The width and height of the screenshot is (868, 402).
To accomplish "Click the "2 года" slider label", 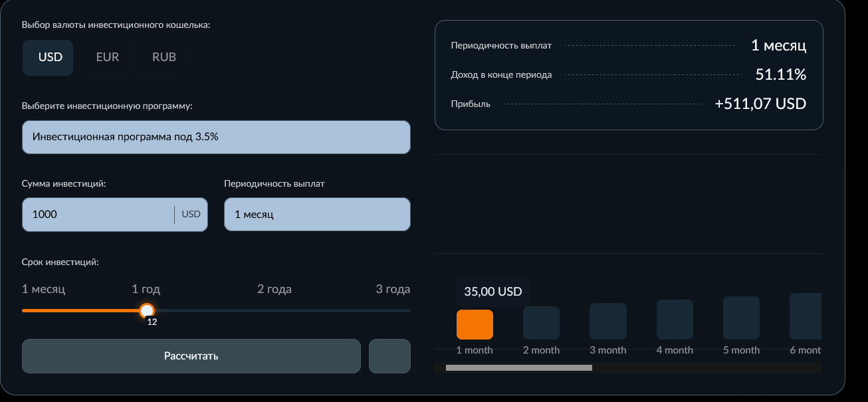I will coord(274,289).
